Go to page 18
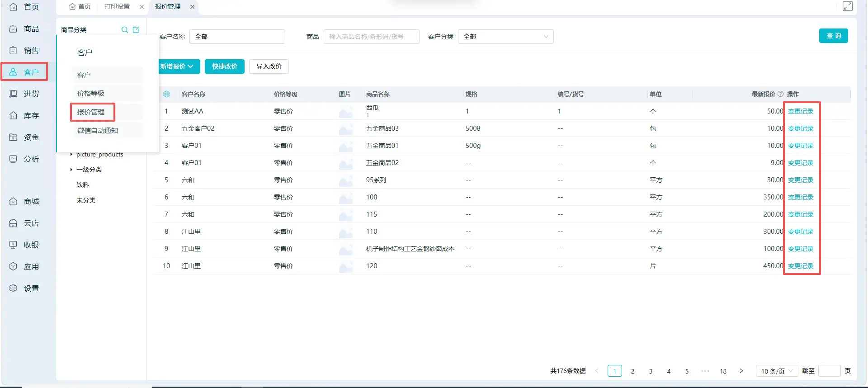The image size is (868, 388). pos(723,371)
